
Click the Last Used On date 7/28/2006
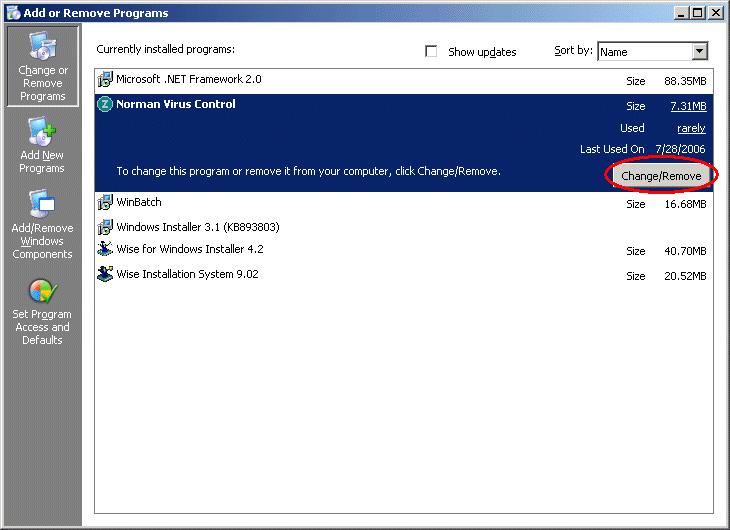[680, 149]
